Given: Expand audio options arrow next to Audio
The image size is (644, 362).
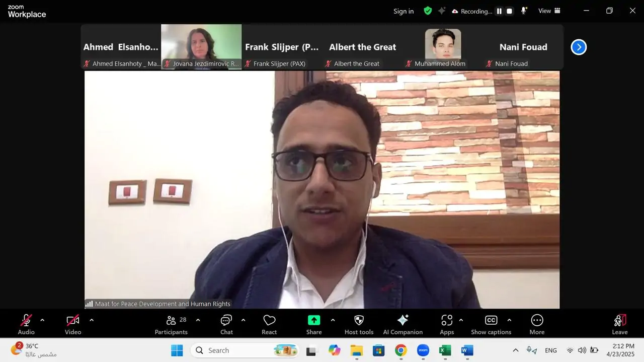Looking at the screenshot, I should [x=42, y=320].
